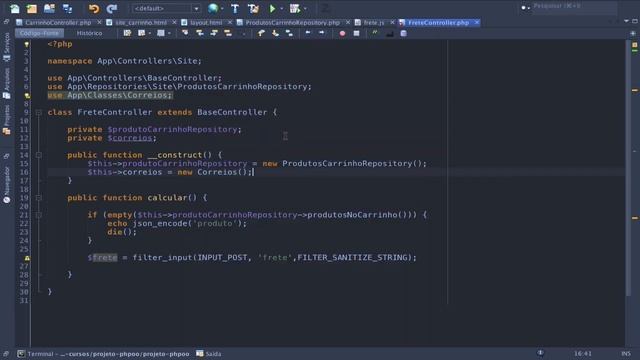Click the last editor toolbar icon after Uncomment

[403, 33]
